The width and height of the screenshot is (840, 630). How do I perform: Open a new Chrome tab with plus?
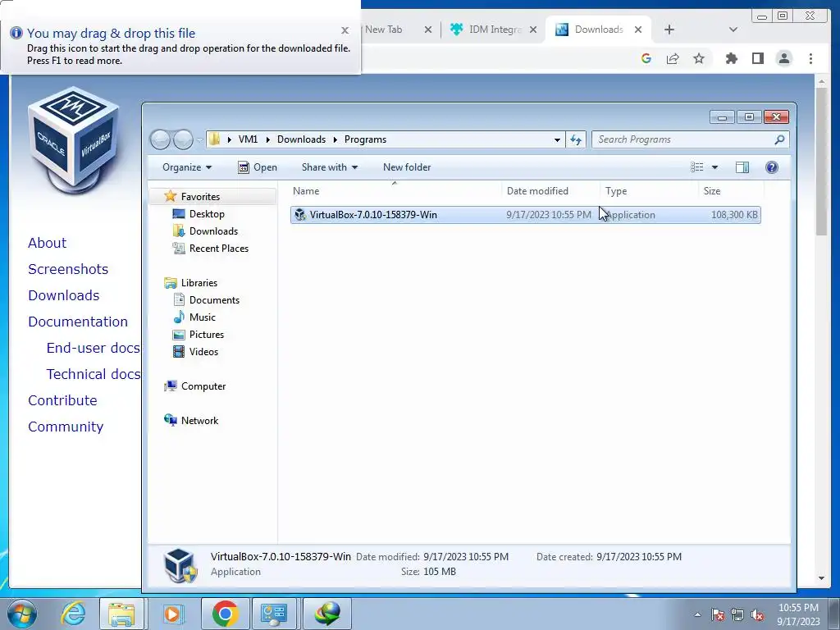669,30
